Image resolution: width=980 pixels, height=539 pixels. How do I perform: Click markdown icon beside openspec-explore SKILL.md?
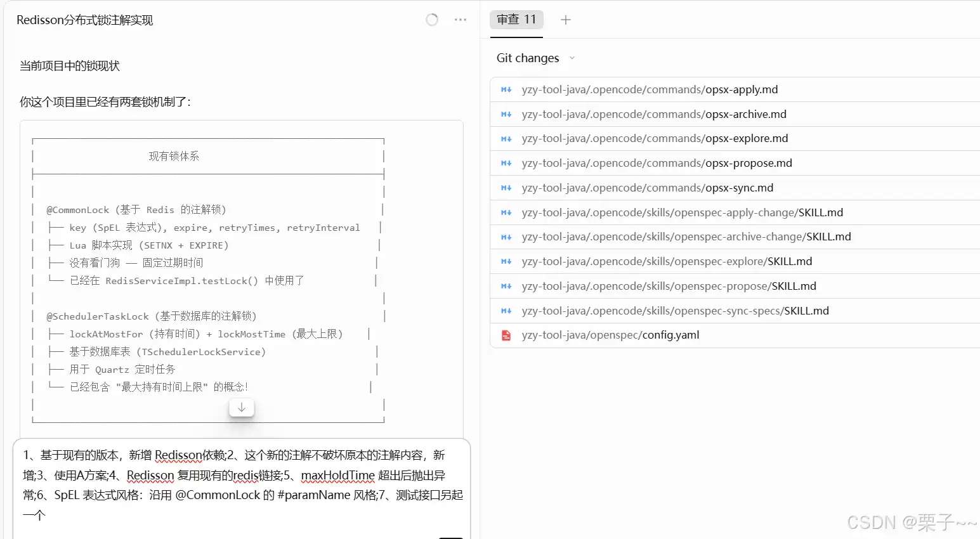coord(506,261)
